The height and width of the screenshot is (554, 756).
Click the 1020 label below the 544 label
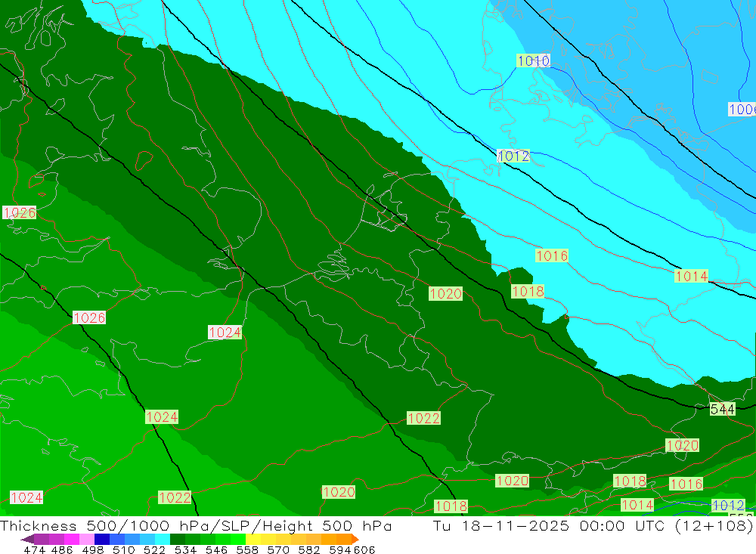[682, 445]
